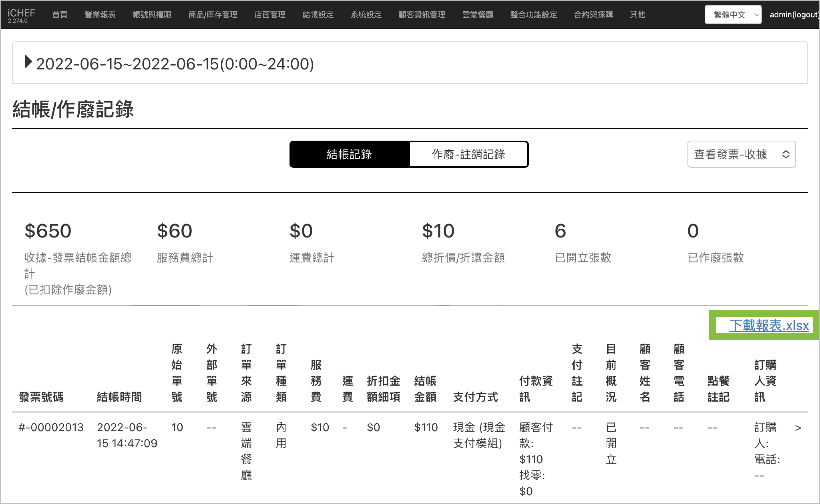Open the 首頁 menu item
The height and width of the screenshot is (504, 820).
point(60,15)
